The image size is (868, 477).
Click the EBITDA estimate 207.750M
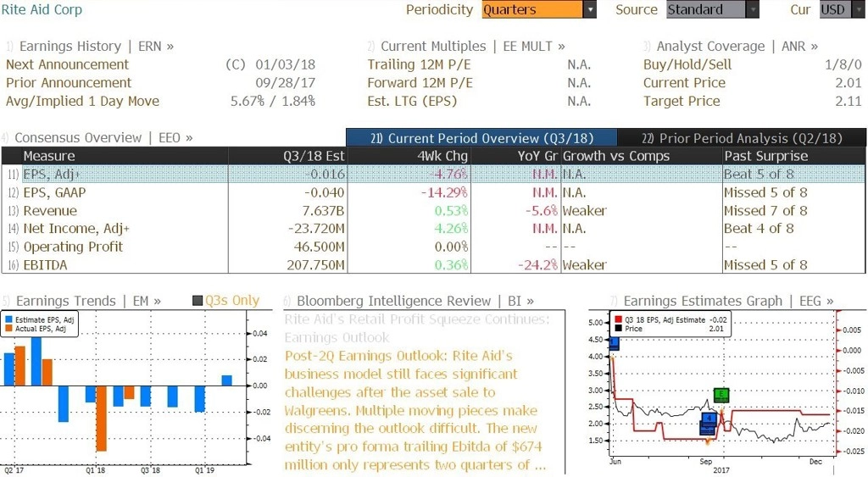[x=315, y=265]
